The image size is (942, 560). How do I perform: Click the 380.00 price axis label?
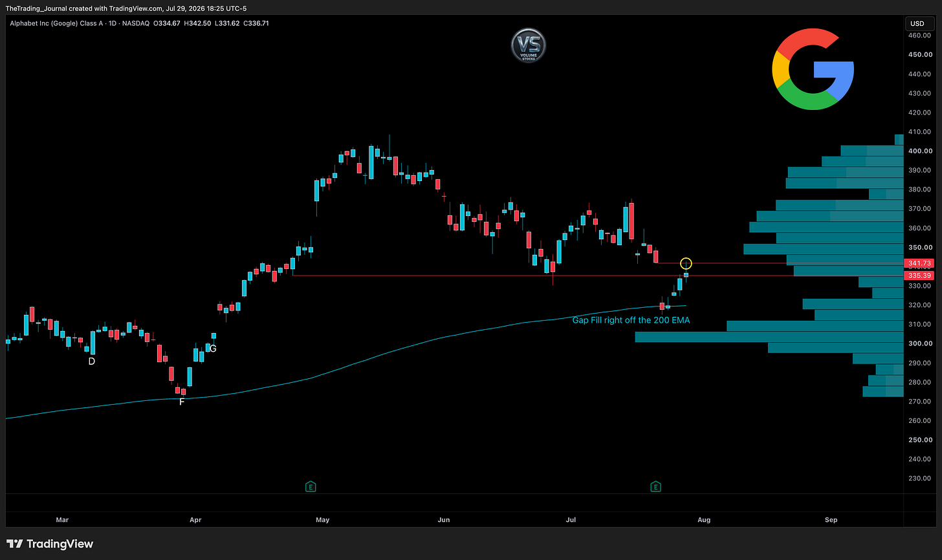point(919,189)
